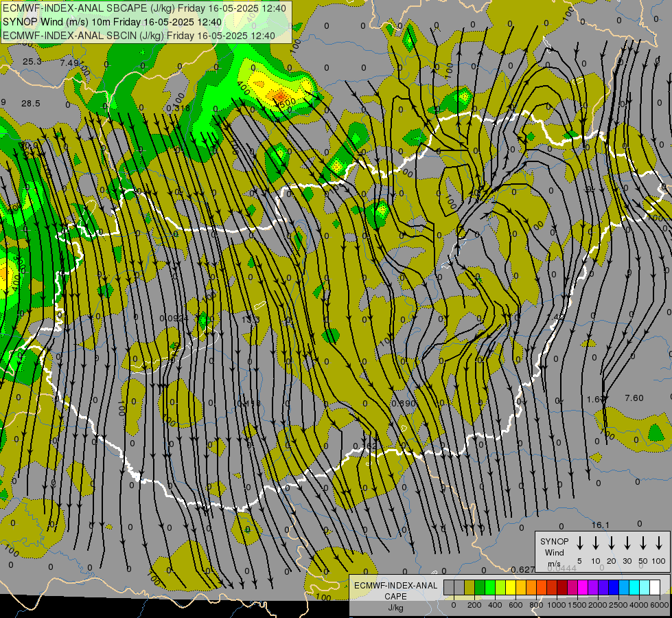Click the map value '16.1'
The image size is (672, 618).
click(601, 525)
